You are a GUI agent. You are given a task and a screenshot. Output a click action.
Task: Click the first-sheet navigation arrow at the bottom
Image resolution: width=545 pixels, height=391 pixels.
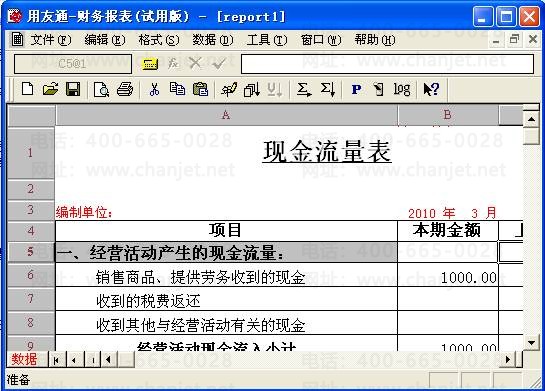[56, 360]
